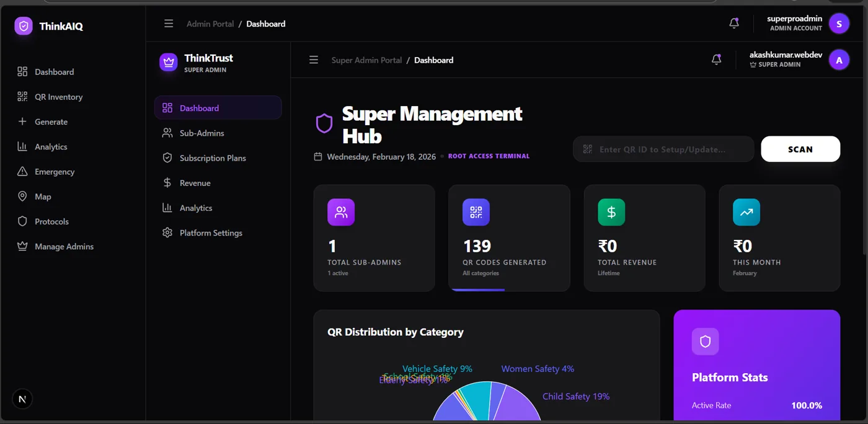868x424 pixels.
Task: Click the Generate plus icon
Action: point(22,121)
